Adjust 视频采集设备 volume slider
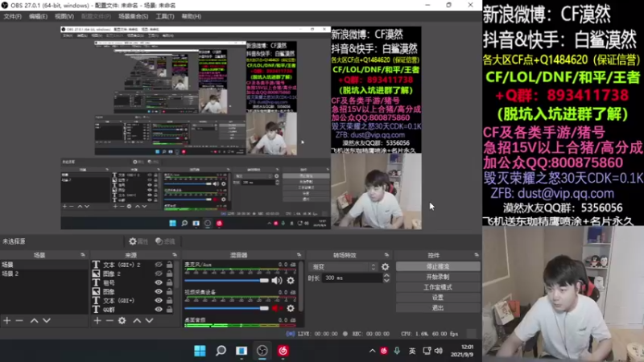The image size is (644, 362). coord(226,308)
